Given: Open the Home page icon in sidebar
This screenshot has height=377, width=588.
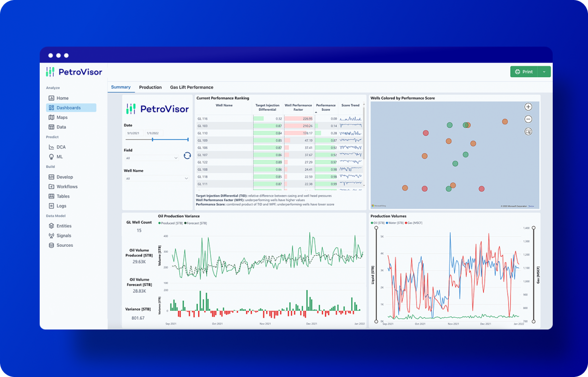Looking at the screenshot, I should (51, 98).
